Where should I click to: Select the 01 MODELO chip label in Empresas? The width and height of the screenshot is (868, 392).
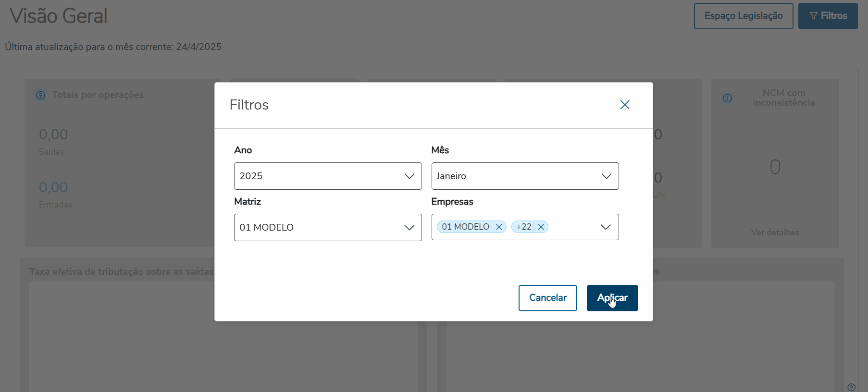click(465, 227)
